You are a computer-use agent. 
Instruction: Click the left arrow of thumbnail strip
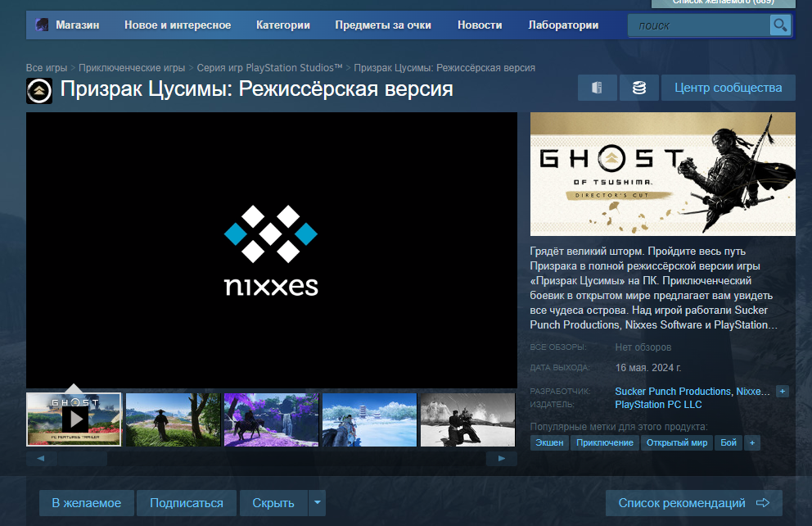pyautogui.click(x=41, y=458)
